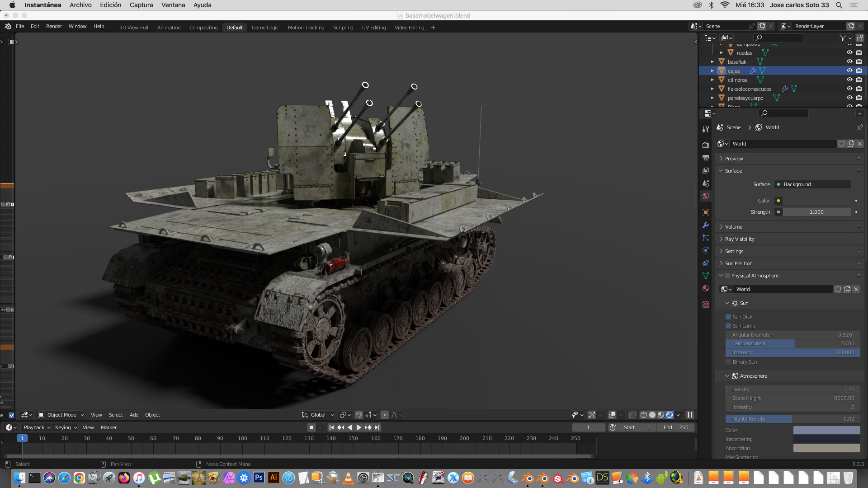This screenshot has width=868, height=488.
Task: Open the Particles properties tab
Action: [706, 238]
